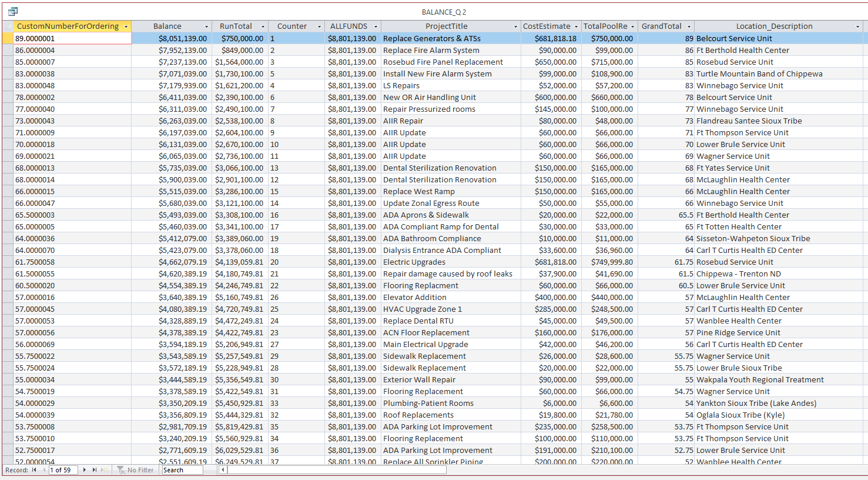Click the 'Oglala Sioux Tribe (Kyle)' location cell
This screenshot has height=480, width=868.
pyautogui.click(x=779, y=415)
